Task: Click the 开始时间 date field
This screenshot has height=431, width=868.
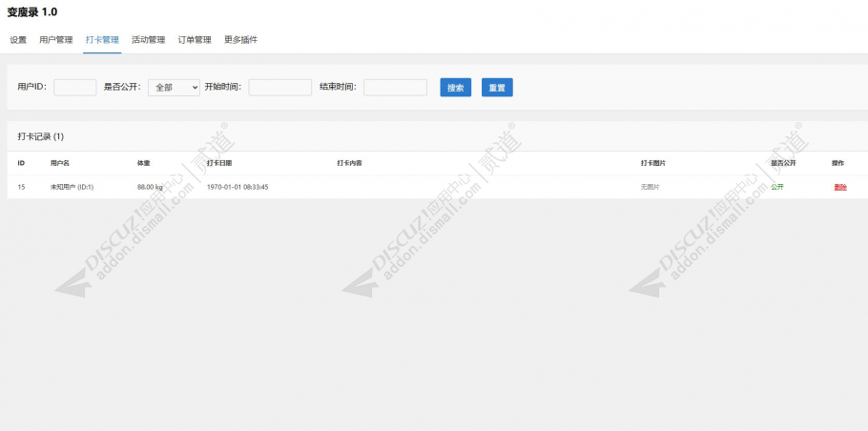Action: coord(280,88)
